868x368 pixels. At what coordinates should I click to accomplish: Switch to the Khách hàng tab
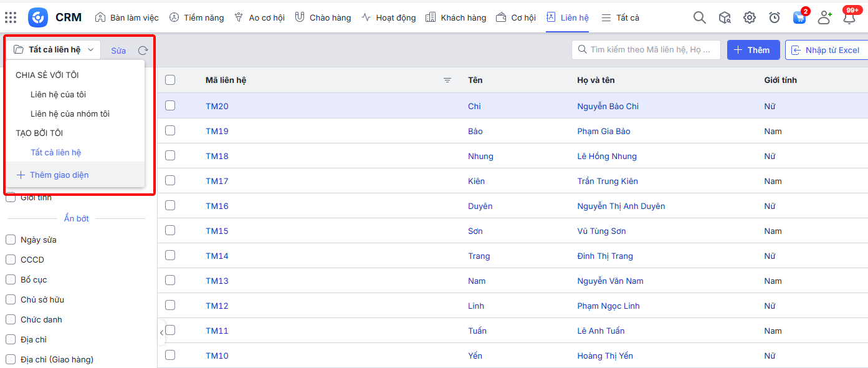point(456,17)
